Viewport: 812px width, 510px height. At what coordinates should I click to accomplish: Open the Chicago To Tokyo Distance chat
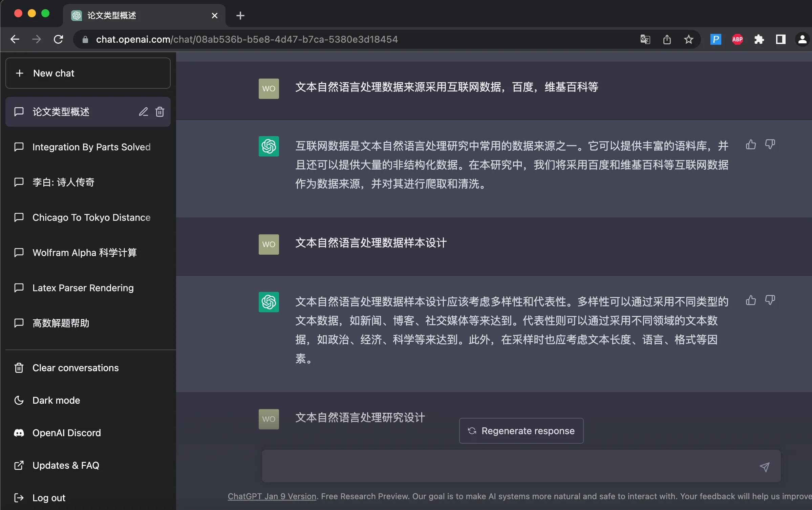point(91,217)
